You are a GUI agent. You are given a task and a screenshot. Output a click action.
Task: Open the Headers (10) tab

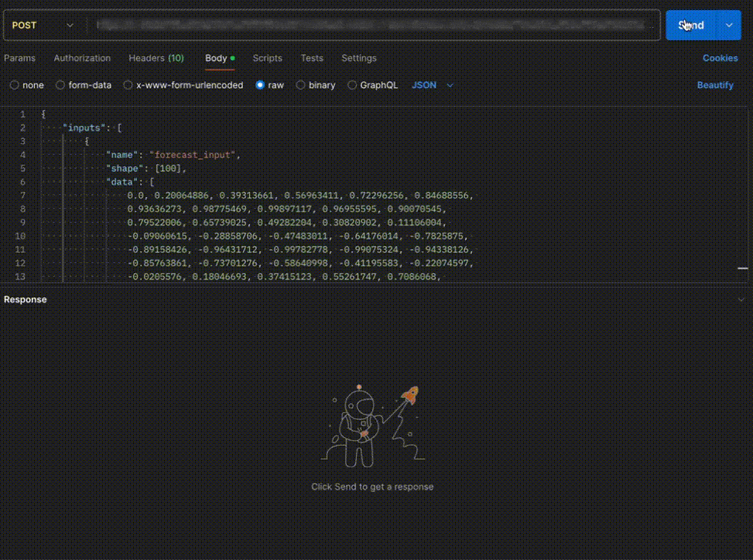coord(156,58)
